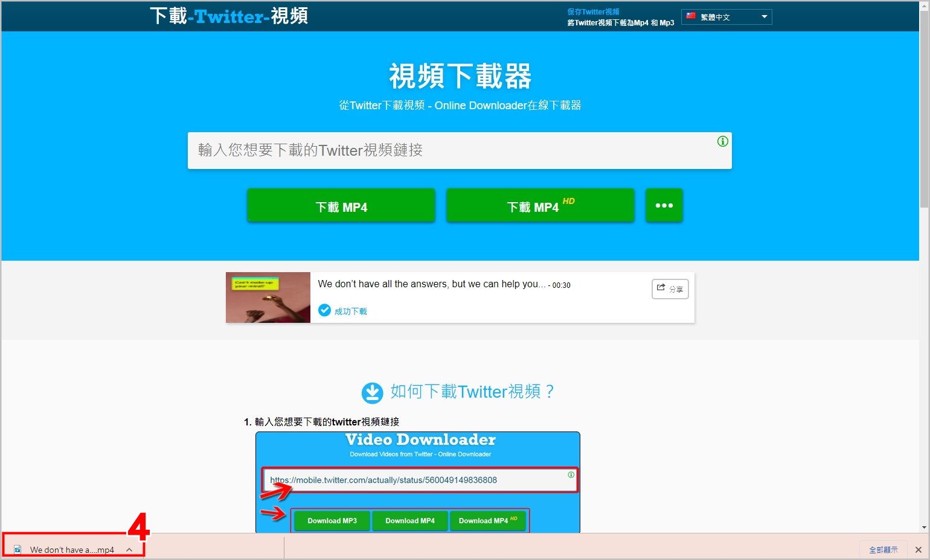Viewport: 930px width, 560px height.
Task: Click the 分享 share button
Action: click(x=670, y=289)
